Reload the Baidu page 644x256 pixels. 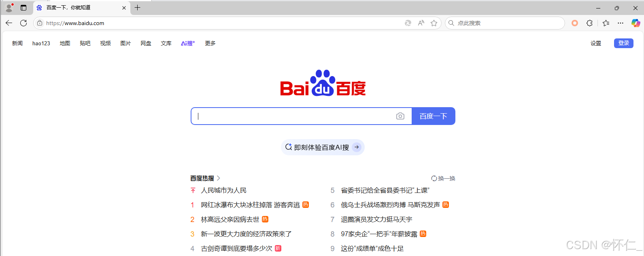(x=23, y=23)
